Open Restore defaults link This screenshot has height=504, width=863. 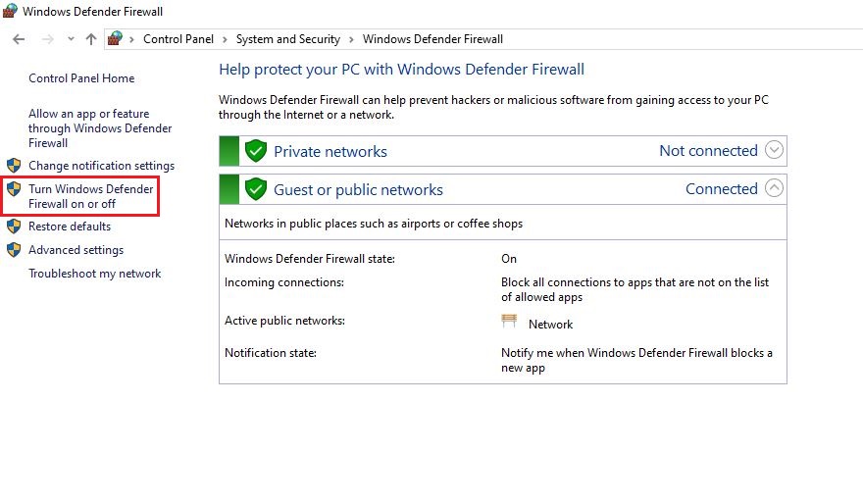tap(70, 227)
